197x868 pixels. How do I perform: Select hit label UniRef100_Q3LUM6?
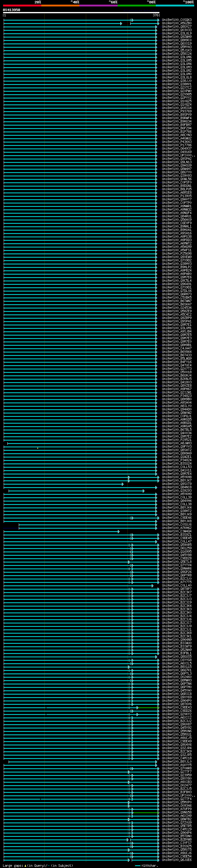[177, 57]
